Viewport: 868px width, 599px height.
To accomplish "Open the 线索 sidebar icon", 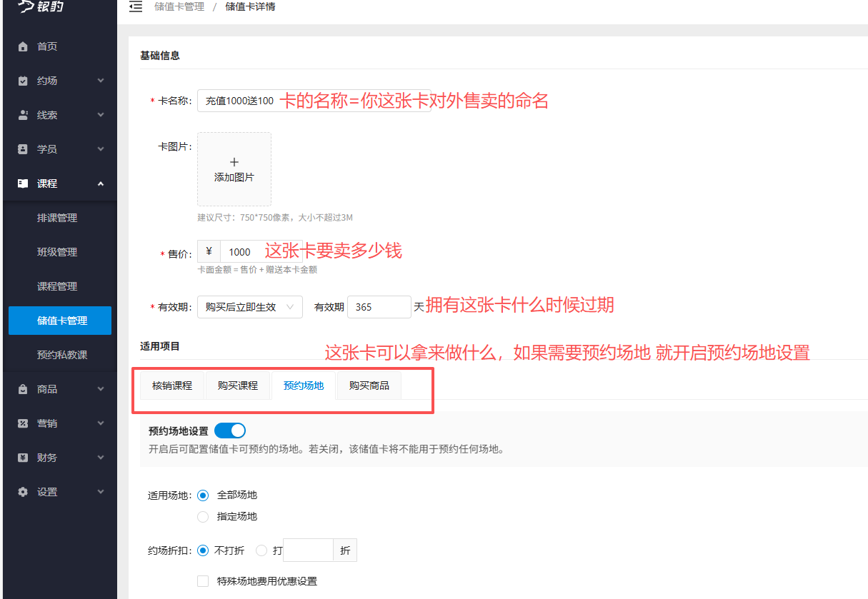I will [24, 114].
